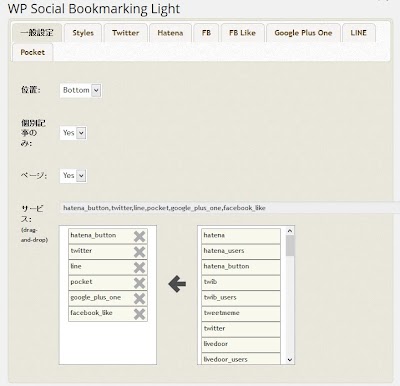Open the LINE tab
400x386 pixels.
coord(359,33)
